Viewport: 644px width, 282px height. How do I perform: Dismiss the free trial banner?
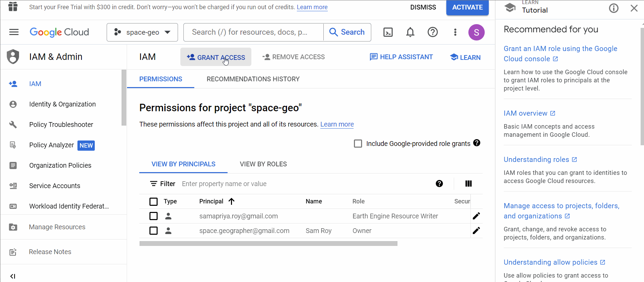pos(423,7)
